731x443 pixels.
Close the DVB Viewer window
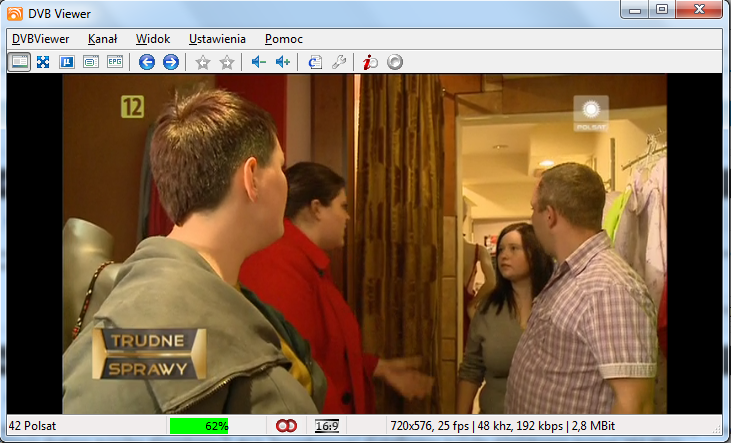(x=699, y=9)
